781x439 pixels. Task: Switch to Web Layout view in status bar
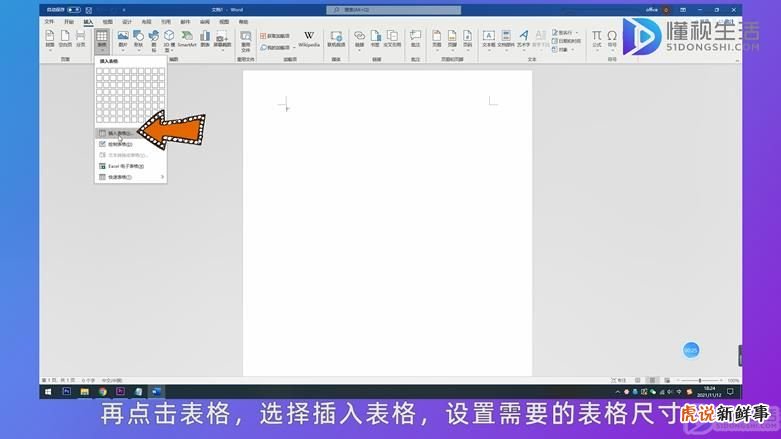pos(667,380)
